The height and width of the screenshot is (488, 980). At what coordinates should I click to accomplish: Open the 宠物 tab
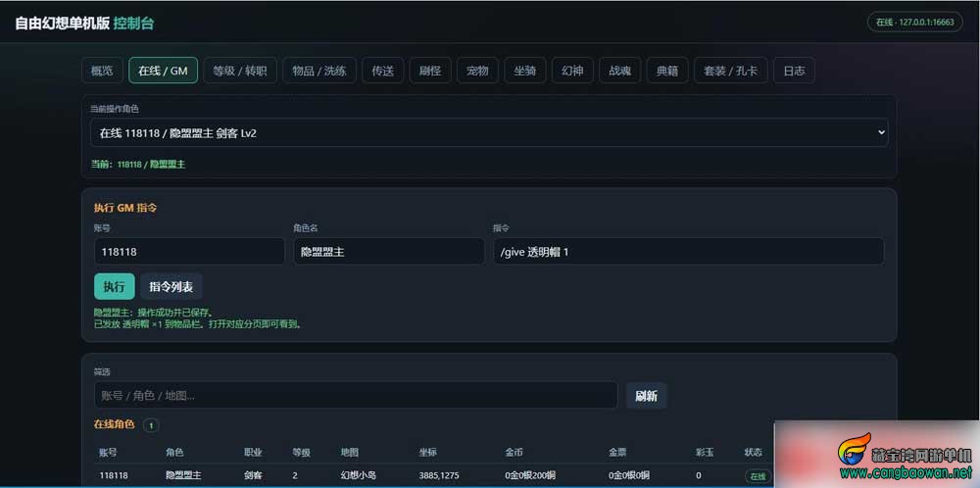[x=477, y=71]
